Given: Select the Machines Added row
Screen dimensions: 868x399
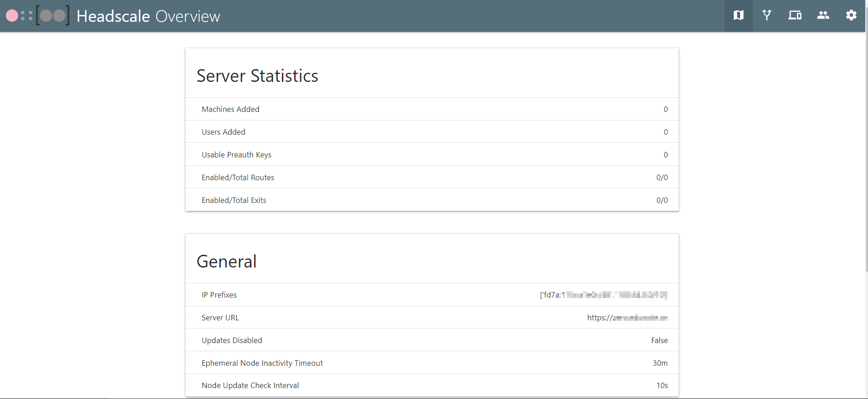Looking at the screenshot, I should point(432,109).
